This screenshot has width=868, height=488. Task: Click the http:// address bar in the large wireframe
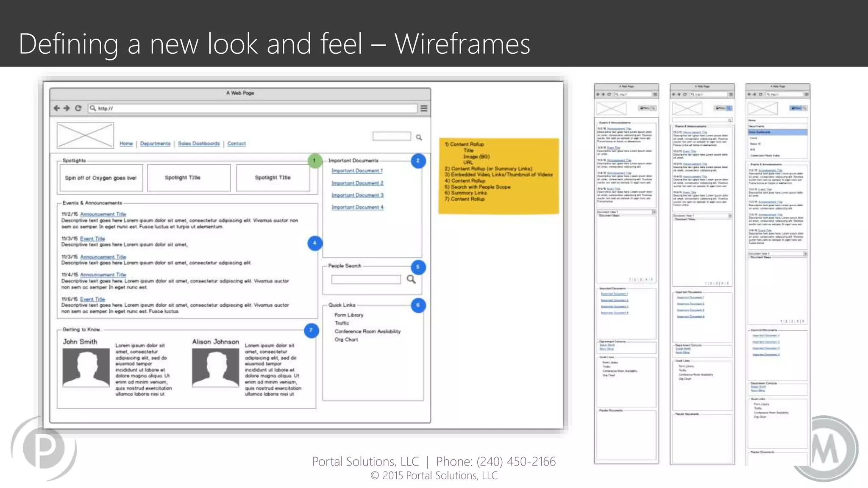click(253, 108)
